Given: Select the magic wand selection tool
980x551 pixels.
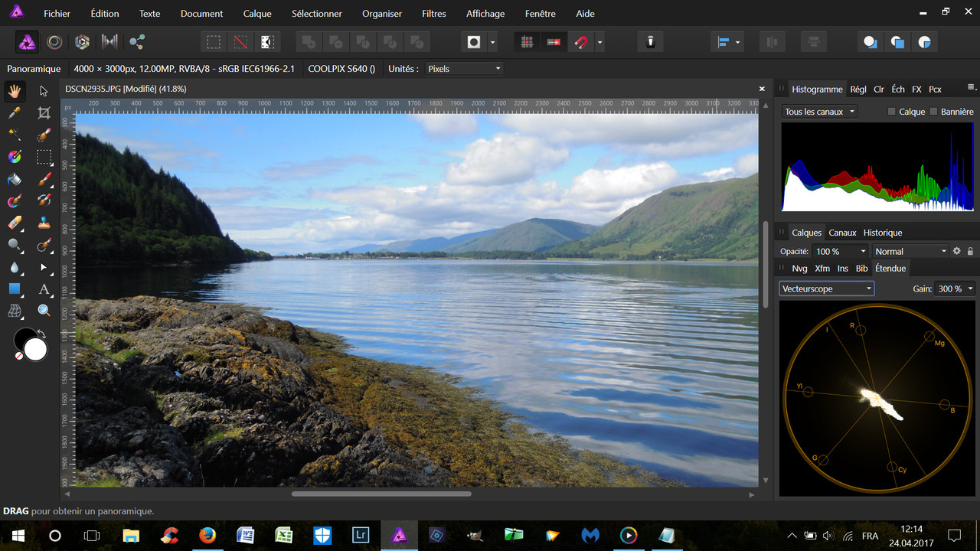Looking at the screenshot, I should 15,135.
